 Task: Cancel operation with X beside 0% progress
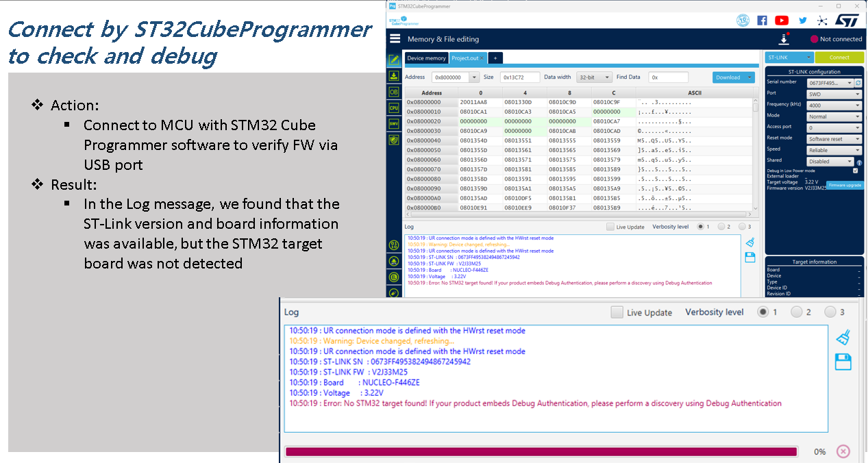pos(843,451)
